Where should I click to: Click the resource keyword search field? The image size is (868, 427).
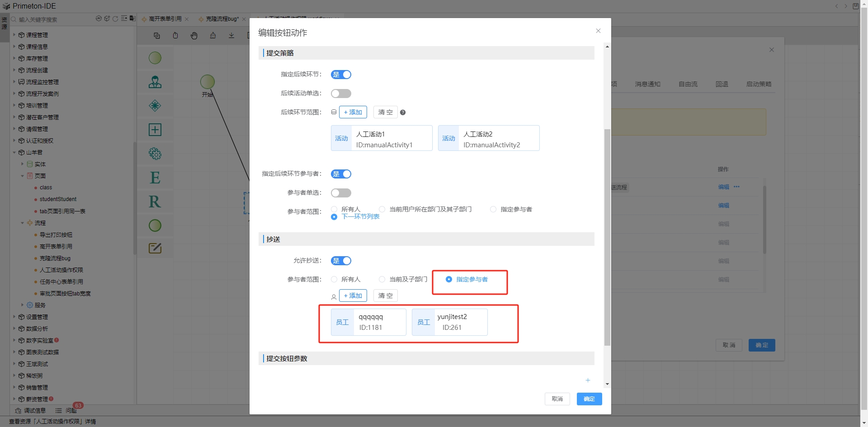click(x=54, y=19)
